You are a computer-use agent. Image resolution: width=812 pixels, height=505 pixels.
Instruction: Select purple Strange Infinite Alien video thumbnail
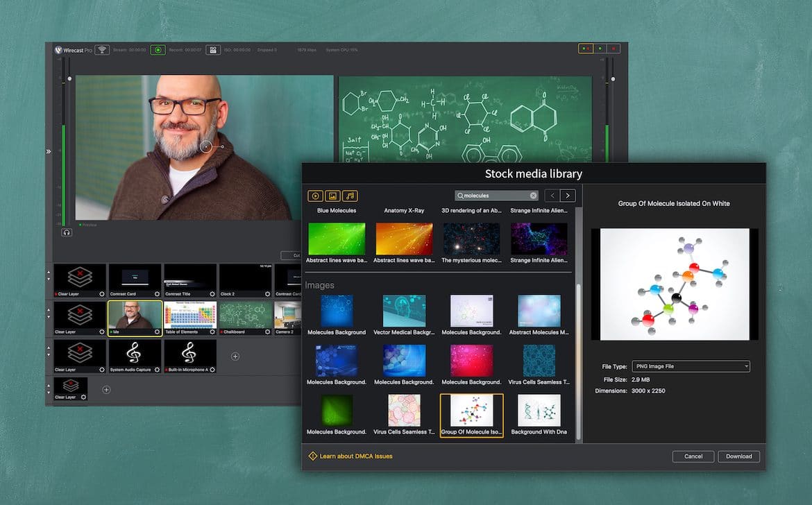click(539, 239)
